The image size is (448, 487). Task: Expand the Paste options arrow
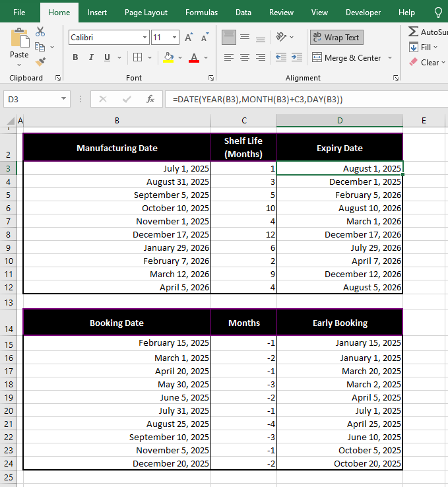point(19,65)
